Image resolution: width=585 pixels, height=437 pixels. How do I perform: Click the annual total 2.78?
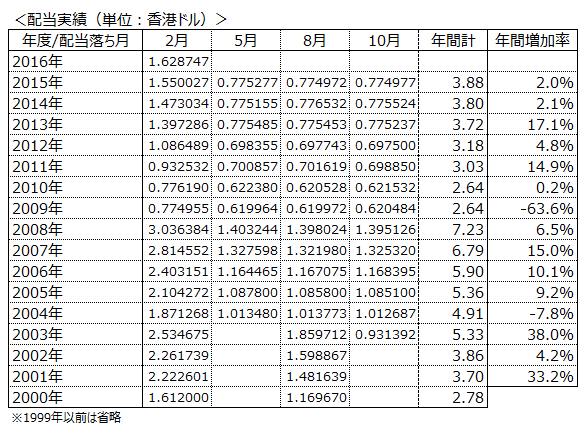468,397
